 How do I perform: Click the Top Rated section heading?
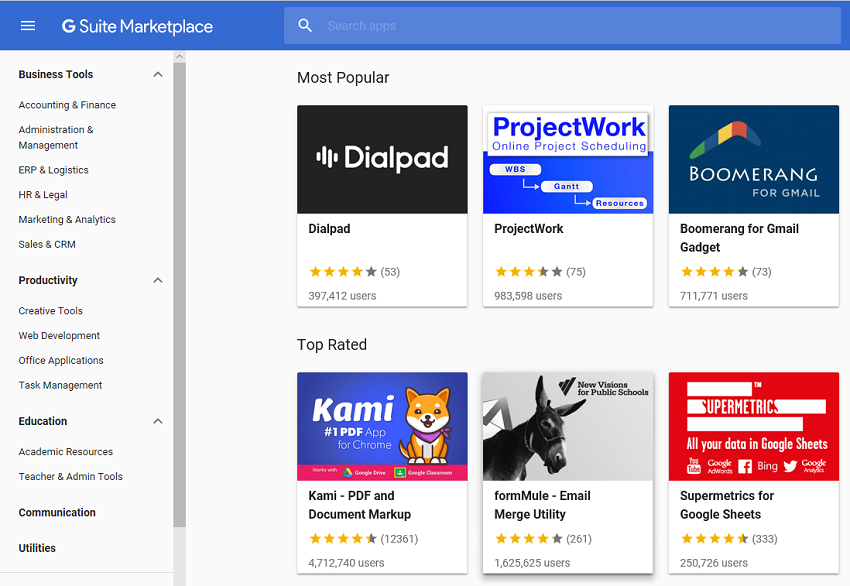click(332, 345)
